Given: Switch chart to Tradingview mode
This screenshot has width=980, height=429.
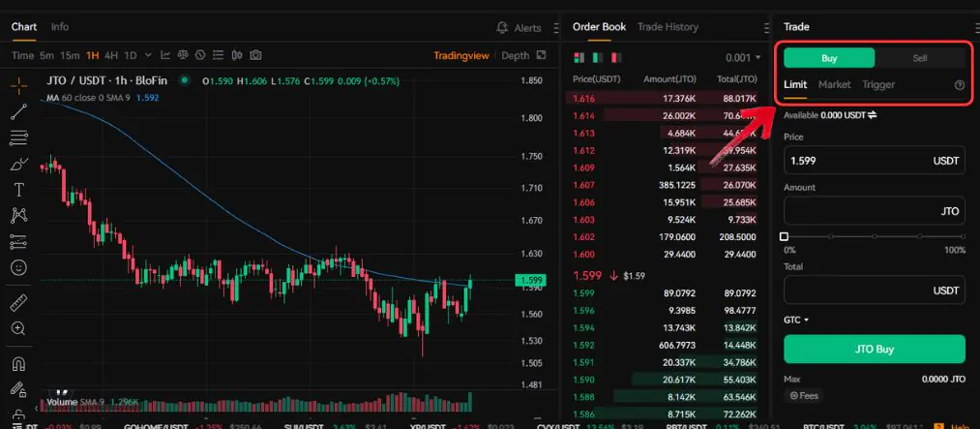Looking at the screenshot, I should tap(461, 55).
